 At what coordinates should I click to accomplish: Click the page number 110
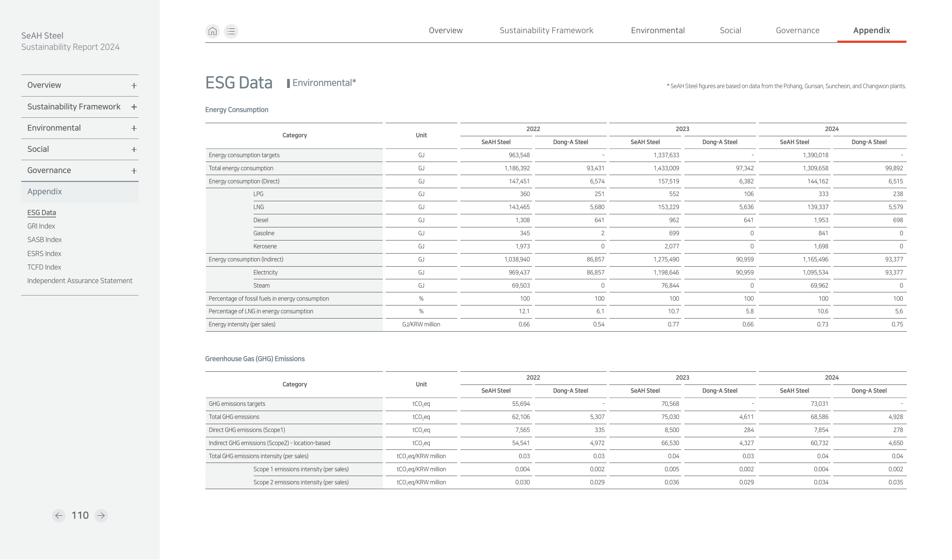80,515
